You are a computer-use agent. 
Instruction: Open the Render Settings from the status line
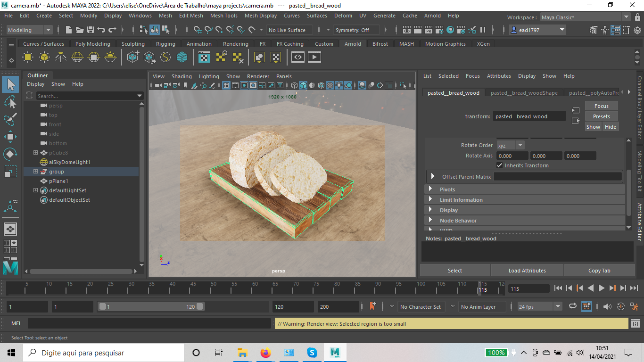coord(439,30)
